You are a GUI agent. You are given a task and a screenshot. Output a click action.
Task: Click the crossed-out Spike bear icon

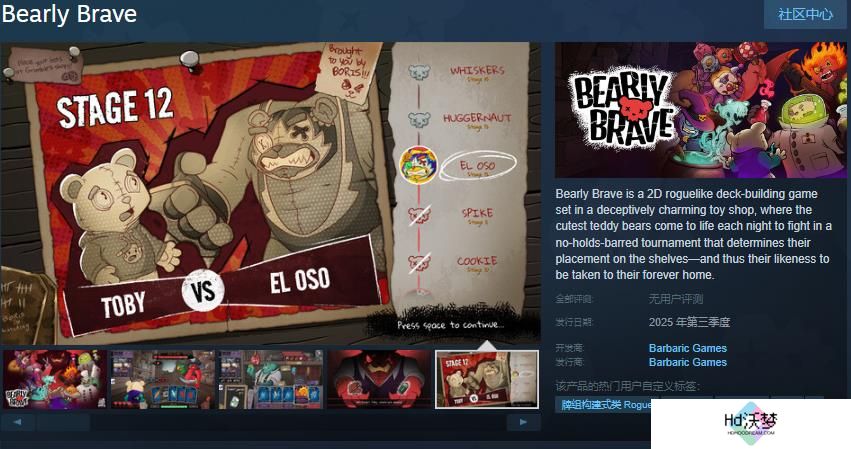pos(419,215)
